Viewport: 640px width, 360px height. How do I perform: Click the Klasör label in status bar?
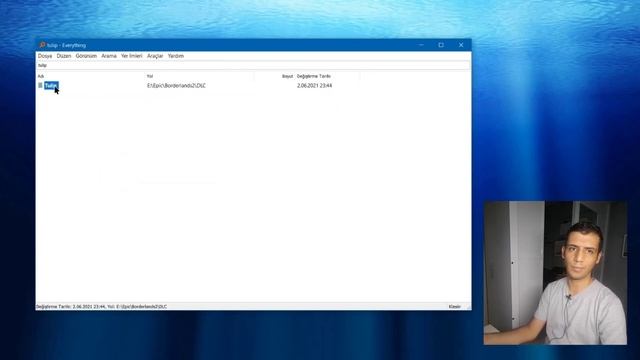[455, 307]
